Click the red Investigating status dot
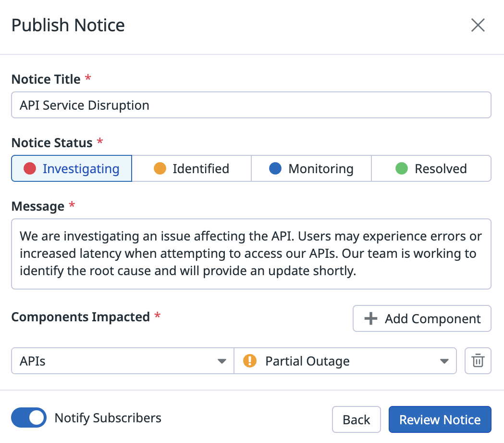 click(30, 168)
